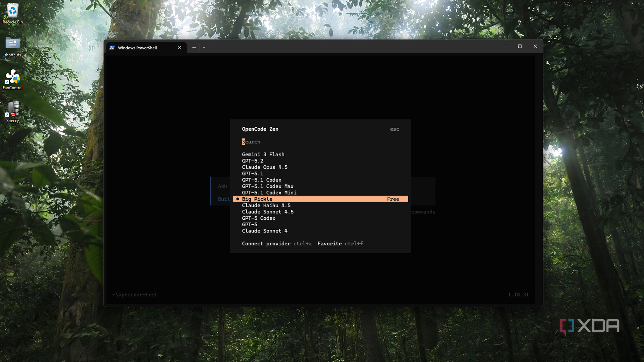Select the Gemini 3 Flash model

tap(320, 154)
